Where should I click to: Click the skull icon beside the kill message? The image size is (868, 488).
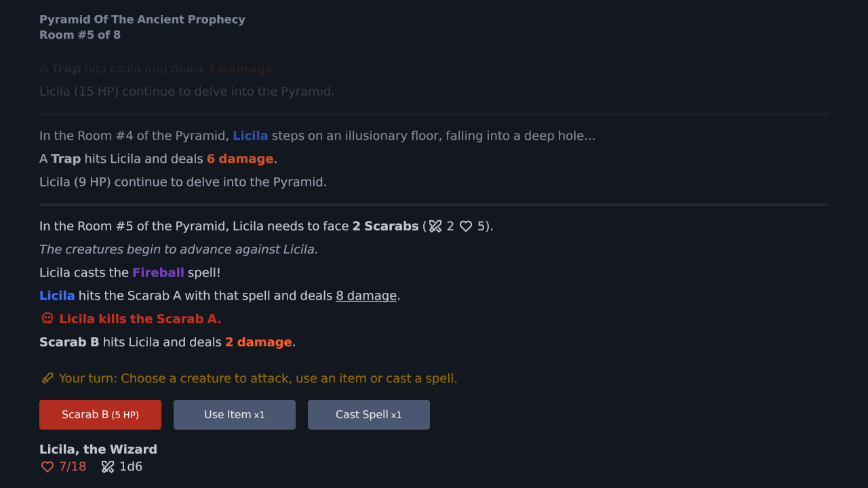[x=47, y=319]
